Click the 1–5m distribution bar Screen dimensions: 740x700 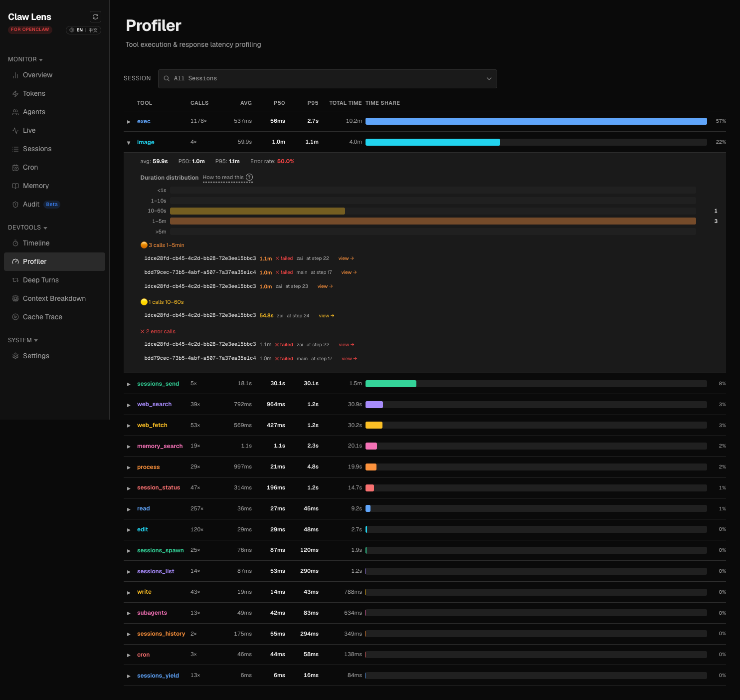pyautogui.click(x=433, y=221)
